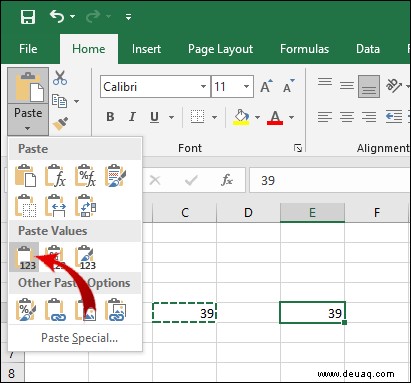Toggle Italic formatting

pos(132,117)
